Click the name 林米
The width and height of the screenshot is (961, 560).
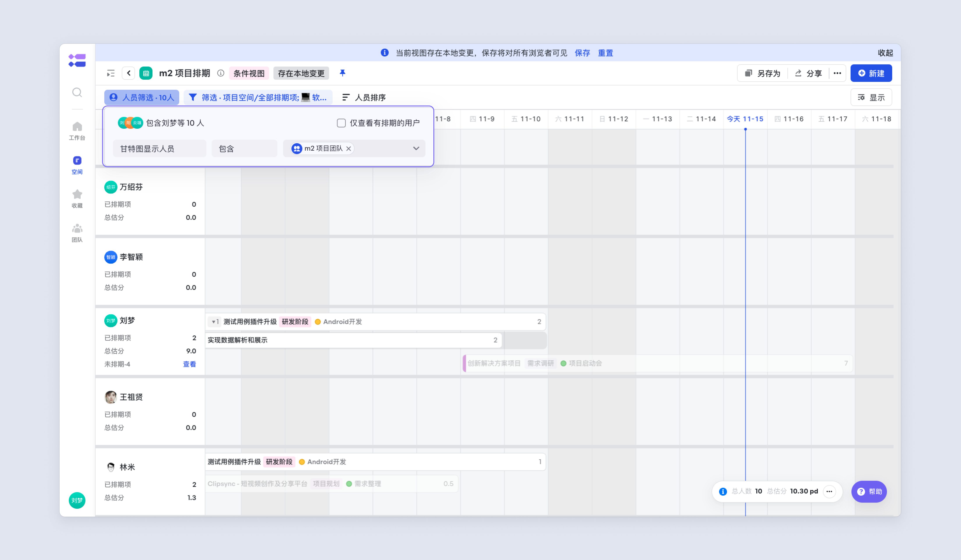127,467
